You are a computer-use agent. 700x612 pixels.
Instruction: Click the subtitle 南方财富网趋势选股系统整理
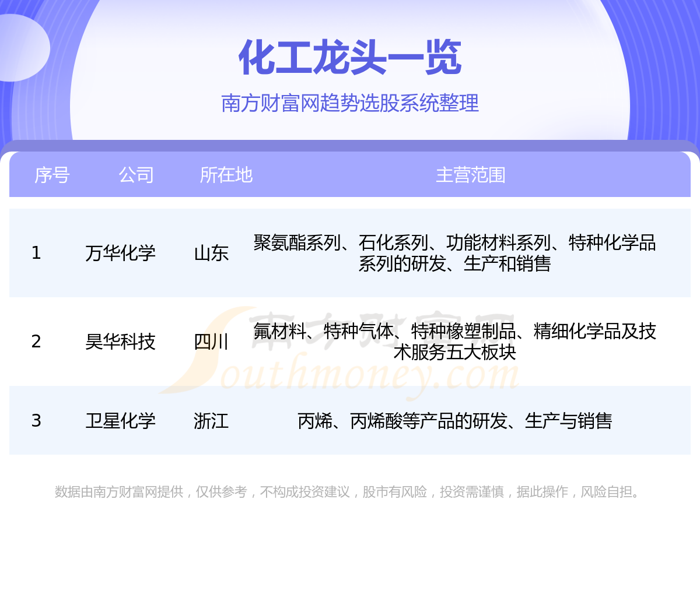click(350, 103)
